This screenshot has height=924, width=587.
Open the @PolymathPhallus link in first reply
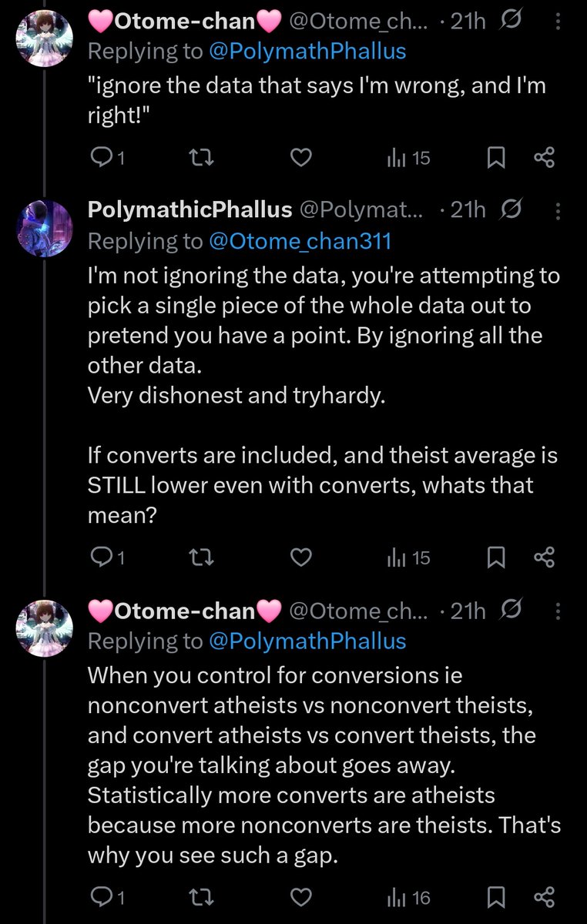307,51
